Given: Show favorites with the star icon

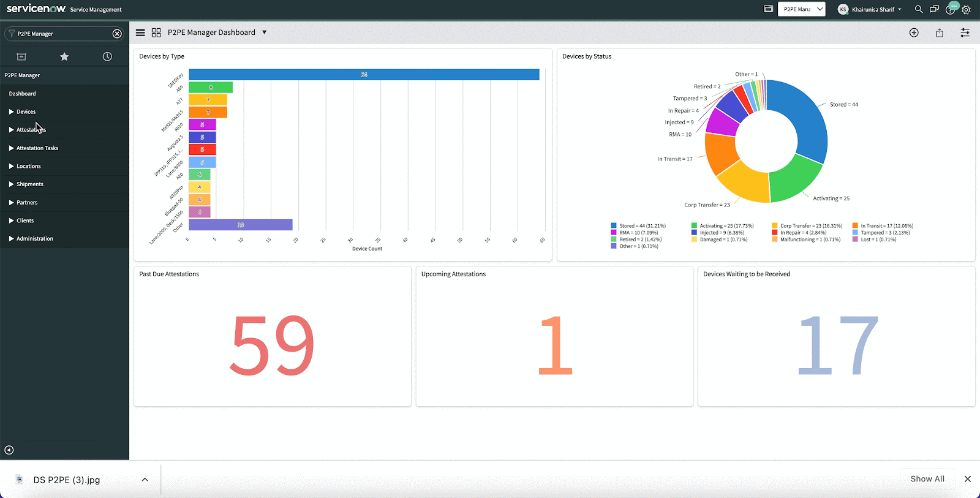Looking at the screenshot, I should pos(64,56).
